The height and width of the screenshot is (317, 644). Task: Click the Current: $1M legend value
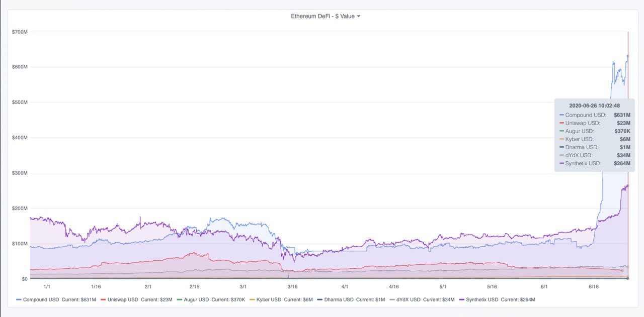click(x=370, y=299)
